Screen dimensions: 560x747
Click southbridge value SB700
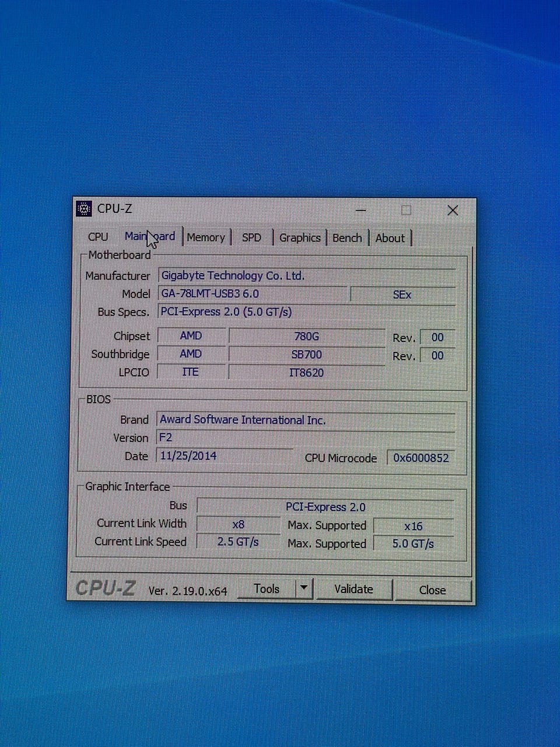307,354
